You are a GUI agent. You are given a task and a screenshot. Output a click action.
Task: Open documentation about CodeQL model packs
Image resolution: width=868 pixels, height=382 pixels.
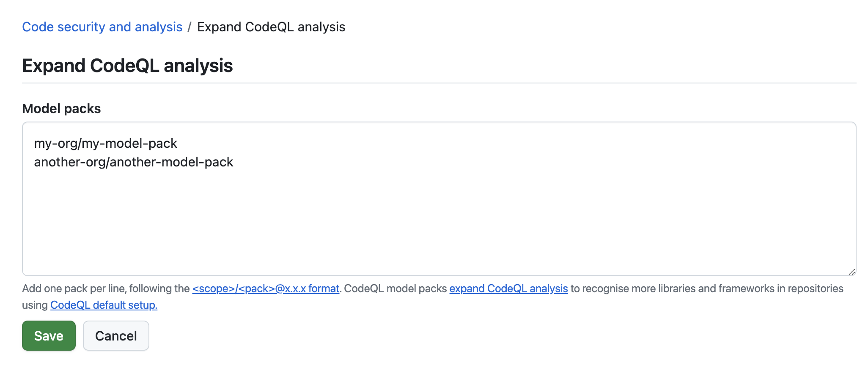[508, 288]
